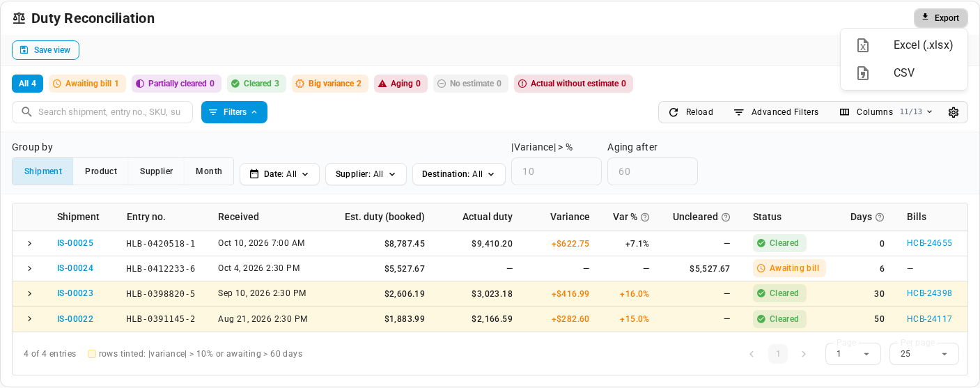The image size is (980, 388).
Task: Group by Month
Action: pyautogui.click(x=209, y=171)
